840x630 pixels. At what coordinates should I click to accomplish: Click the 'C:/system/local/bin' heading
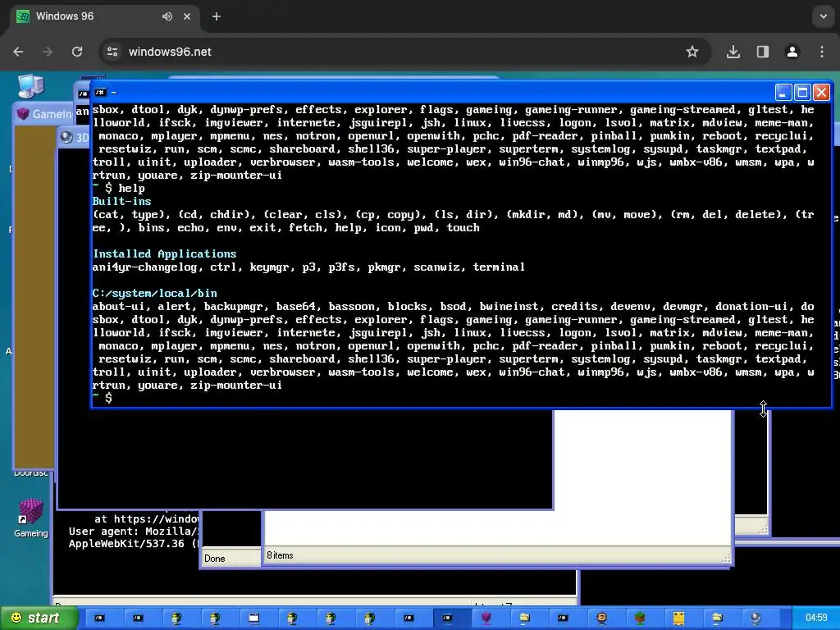pos(155,293)
